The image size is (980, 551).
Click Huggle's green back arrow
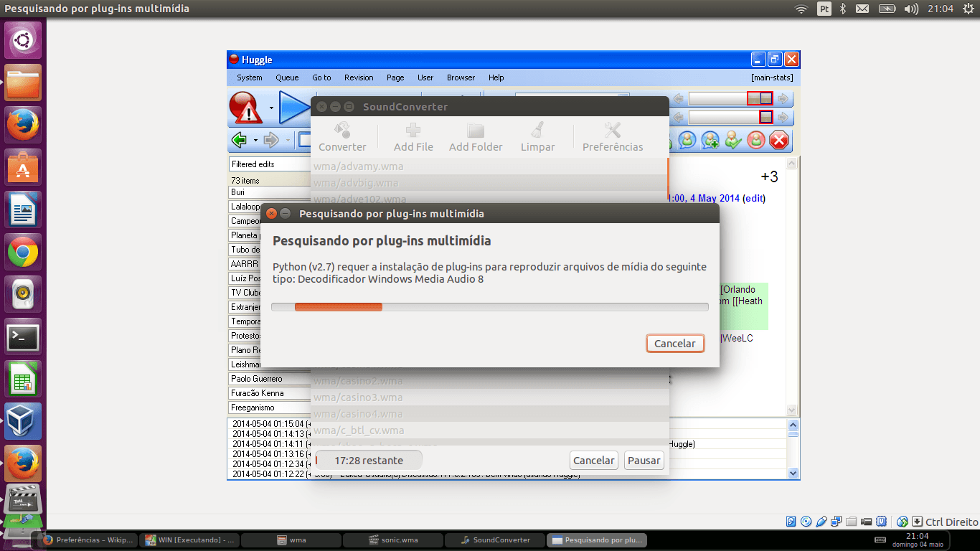(240, 140)
